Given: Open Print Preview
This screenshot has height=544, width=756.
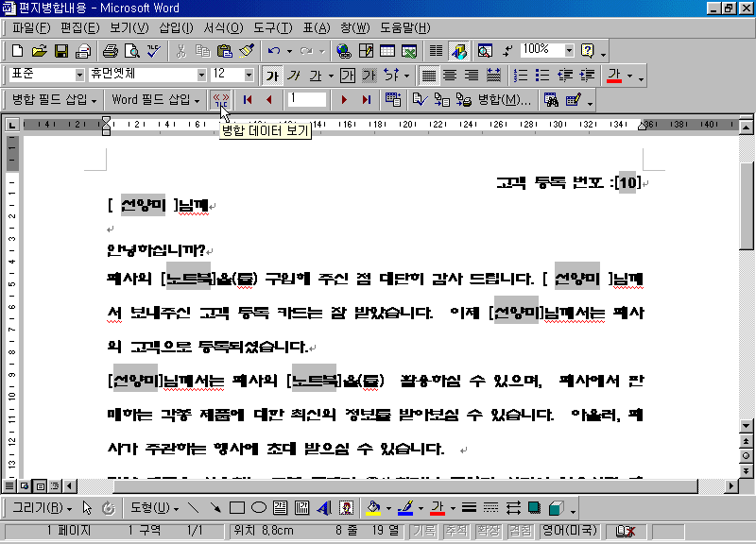Looking at the screenshot, I should point(132,51).
